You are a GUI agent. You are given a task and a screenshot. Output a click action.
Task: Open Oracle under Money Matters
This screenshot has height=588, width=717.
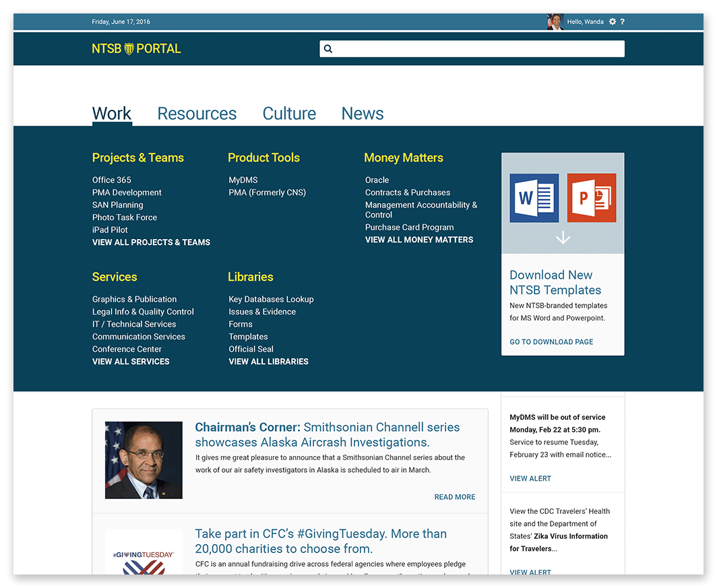[x=377, y=180]
